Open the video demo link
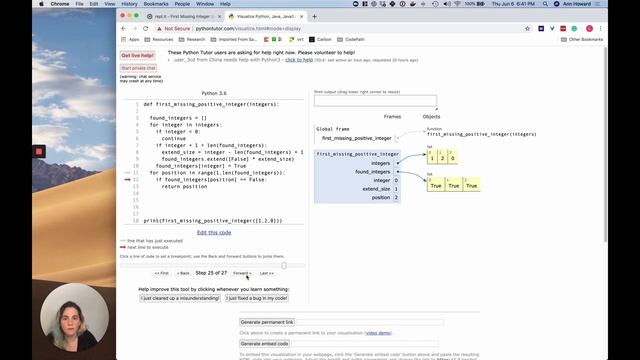 pyautogui.click(x=378, y=333)
